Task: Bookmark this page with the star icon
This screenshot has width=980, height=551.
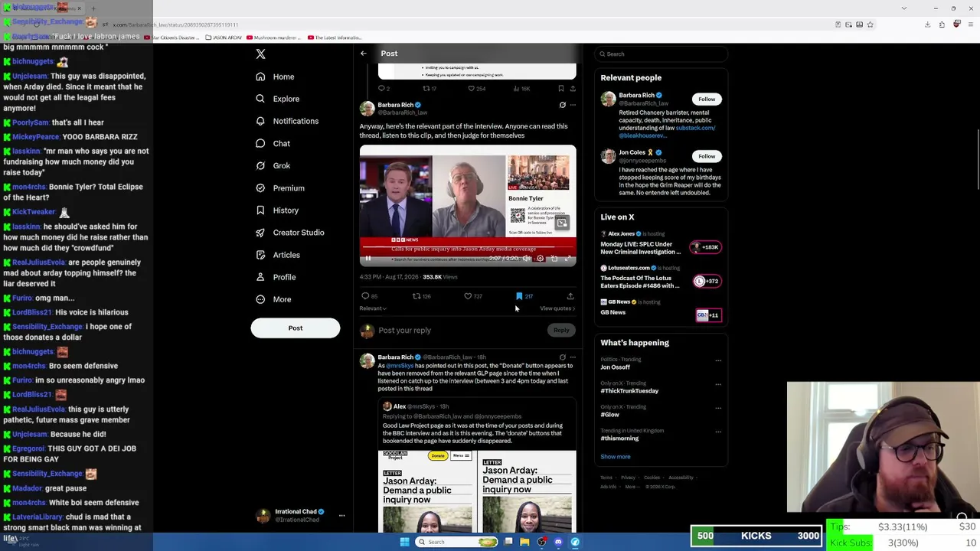Action: (x=870, y=24)
